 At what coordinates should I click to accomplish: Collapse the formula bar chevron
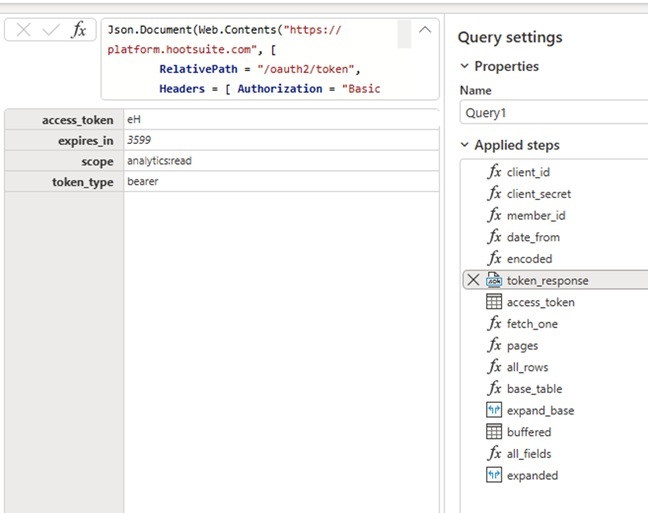(425, 30)
